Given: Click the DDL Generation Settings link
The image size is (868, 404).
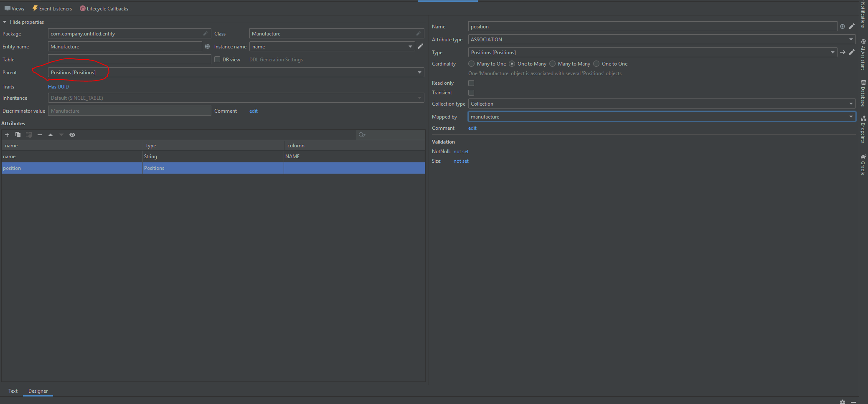Looking at the screenshot, I should (276, 60).
